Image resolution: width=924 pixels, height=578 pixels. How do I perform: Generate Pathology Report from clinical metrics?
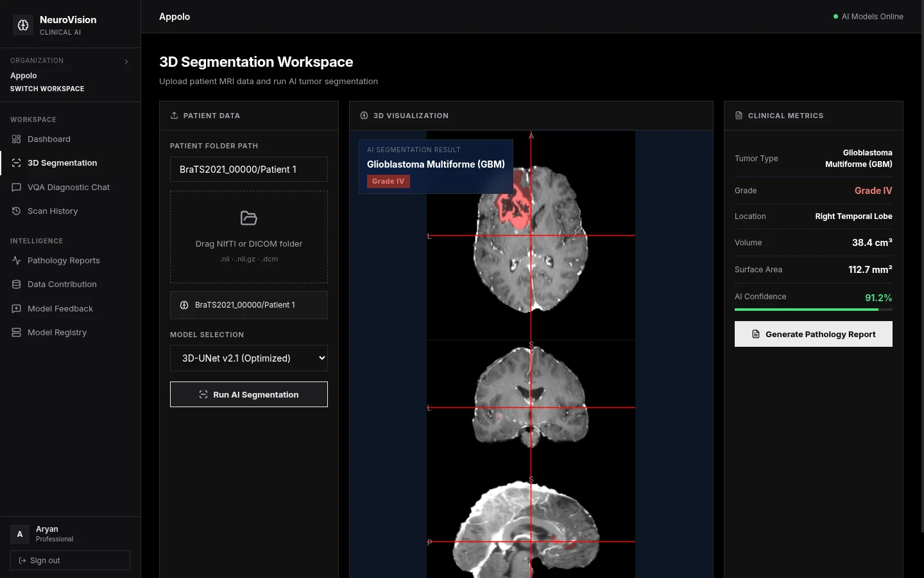tap(814, 334)
